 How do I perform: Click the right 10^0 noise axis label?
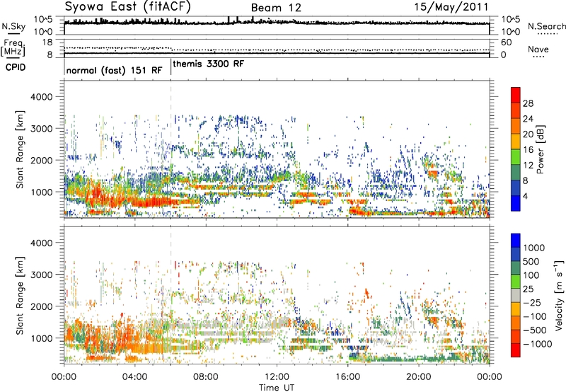click(510, 32)
